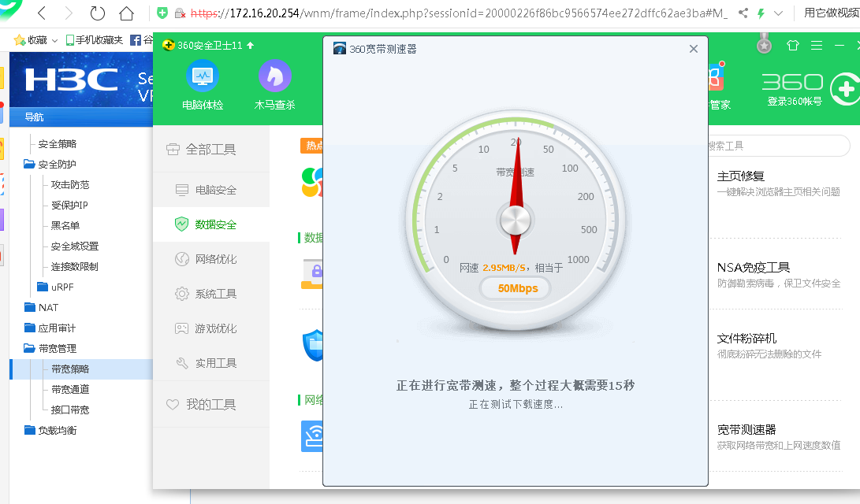Open the 宽带测速器 tool
Image resolution: width=860 pixels, height=504 pixels.
[x=746, y=429]
